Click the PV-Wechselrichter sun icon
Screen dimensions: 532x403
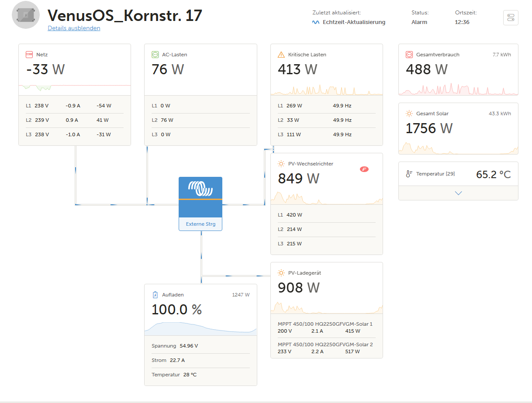pos(281,164)
